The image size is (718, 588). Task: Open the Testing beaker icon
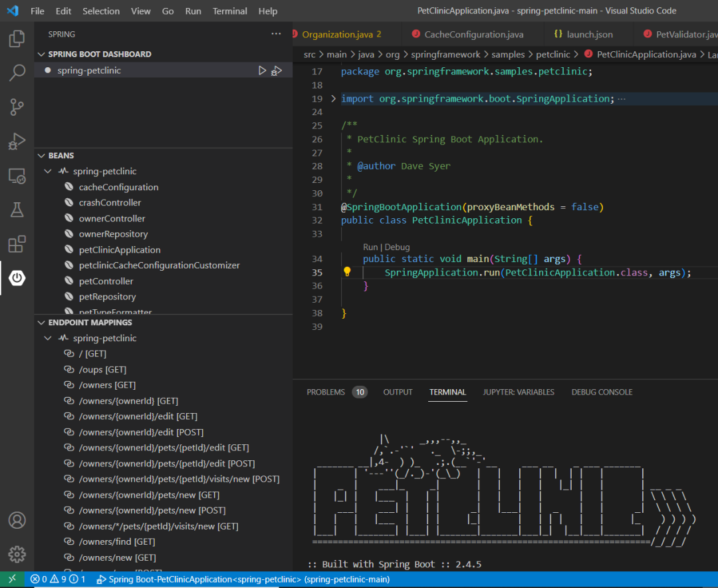pos(17,210)
